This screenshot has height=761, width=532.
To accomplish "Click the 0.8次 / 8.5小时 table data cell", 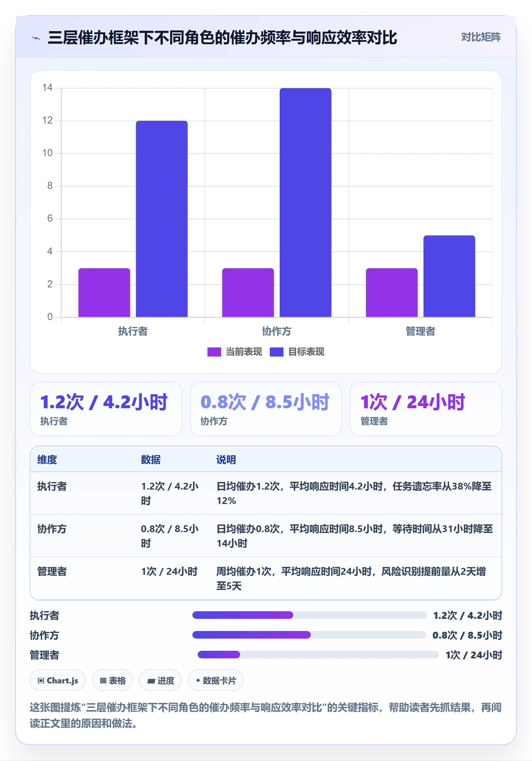I will coord(170,536).
